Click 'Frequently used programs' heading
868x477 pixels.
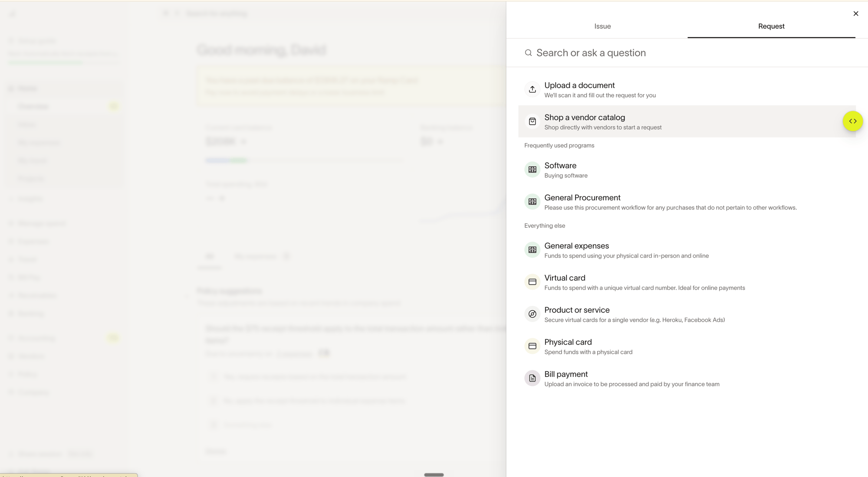[x=559, y=146]
